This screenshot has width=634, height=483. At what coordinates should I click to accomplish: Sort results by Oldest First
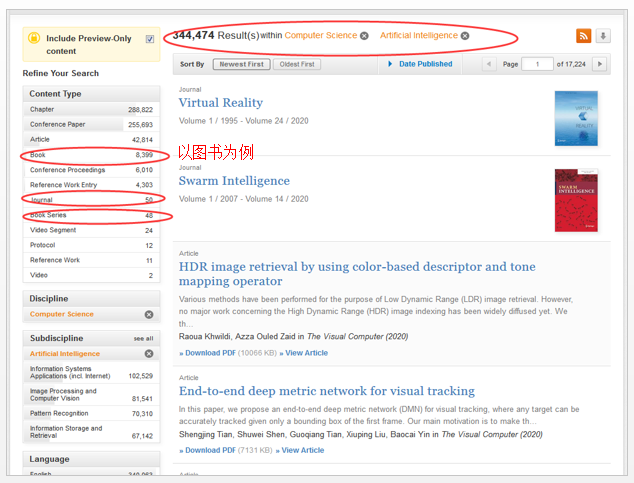[297, 64]
